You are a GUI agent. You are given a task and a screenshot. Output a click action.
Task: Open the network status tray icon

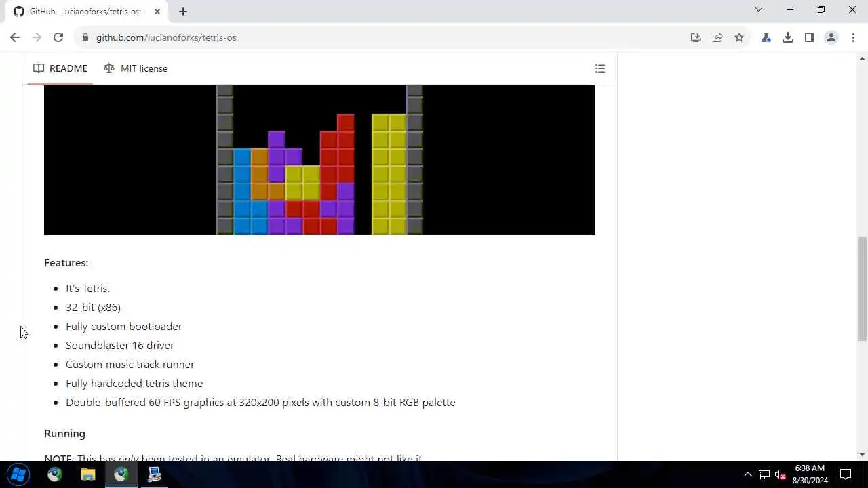[x=764, y=474]
